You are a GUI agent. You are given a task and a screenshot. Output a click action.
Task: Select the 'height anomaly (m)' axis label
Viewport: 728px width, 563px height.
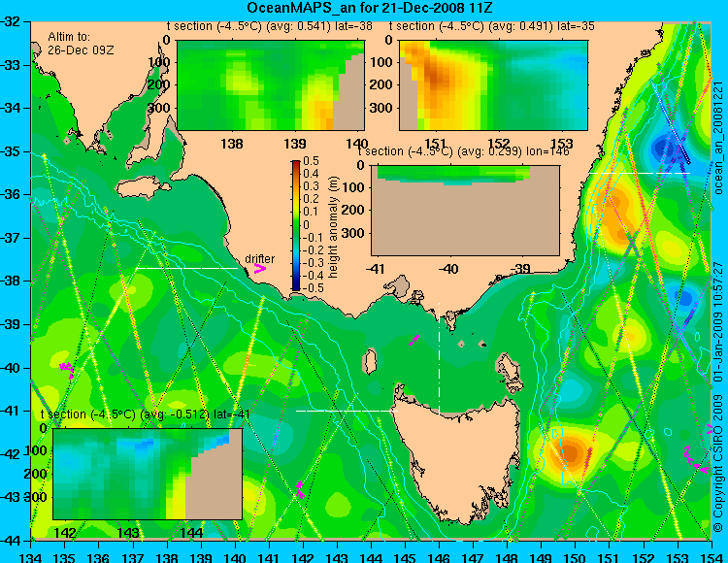pos(333,227)
